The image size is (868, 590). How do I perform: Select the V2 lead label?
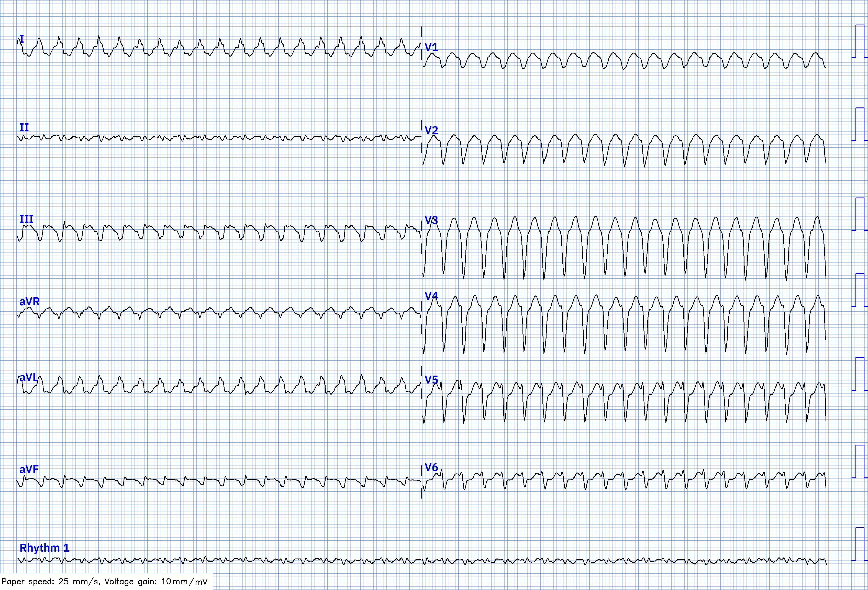[431, 130]
